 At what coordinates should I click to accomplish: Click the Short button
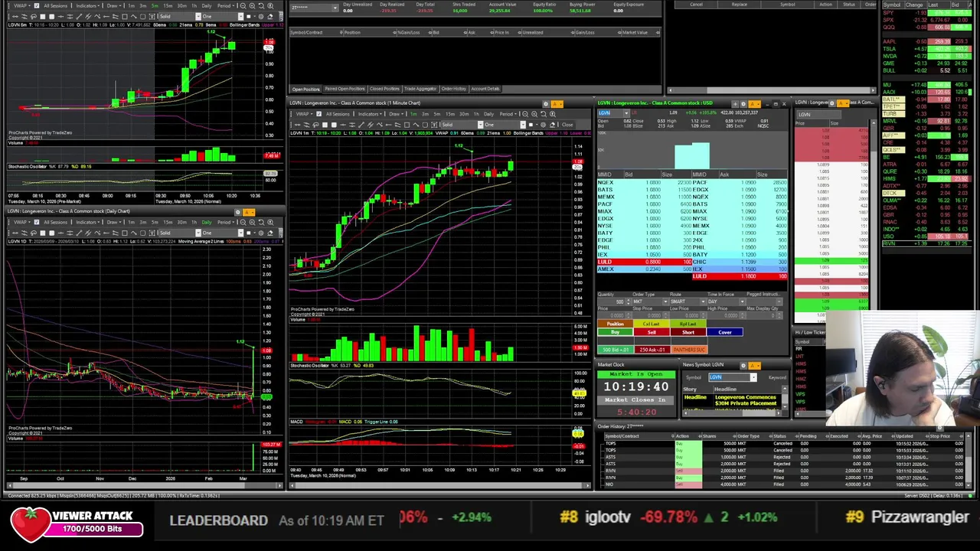coord(688,332)
